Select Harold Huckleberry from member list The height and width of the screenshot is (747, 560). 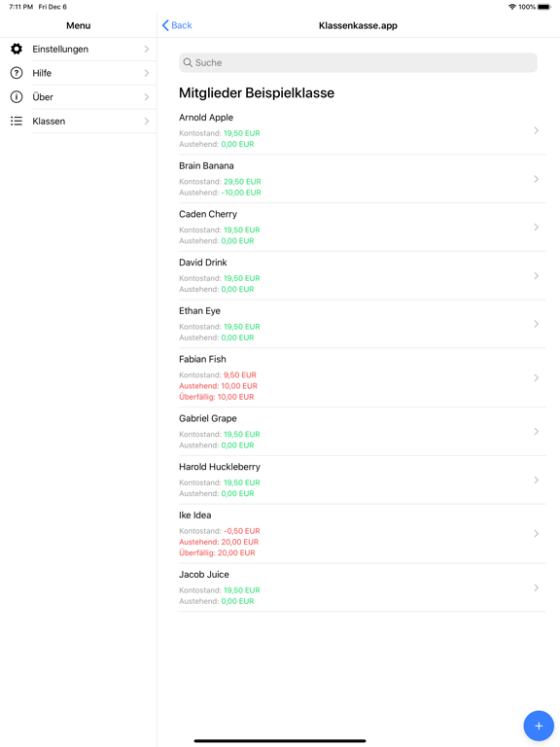coord(363,480)
